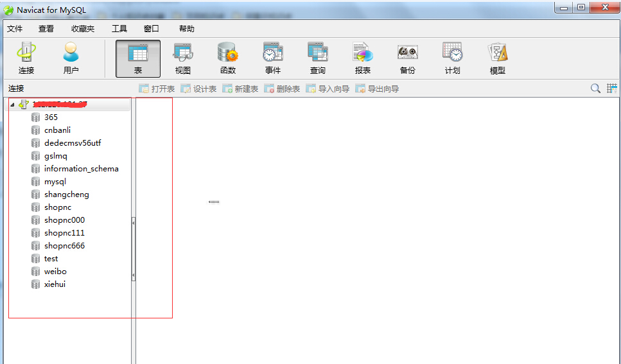Click the 计划 (Schedule) toolbar icon
621x364 pixels.
click(453, 58)
